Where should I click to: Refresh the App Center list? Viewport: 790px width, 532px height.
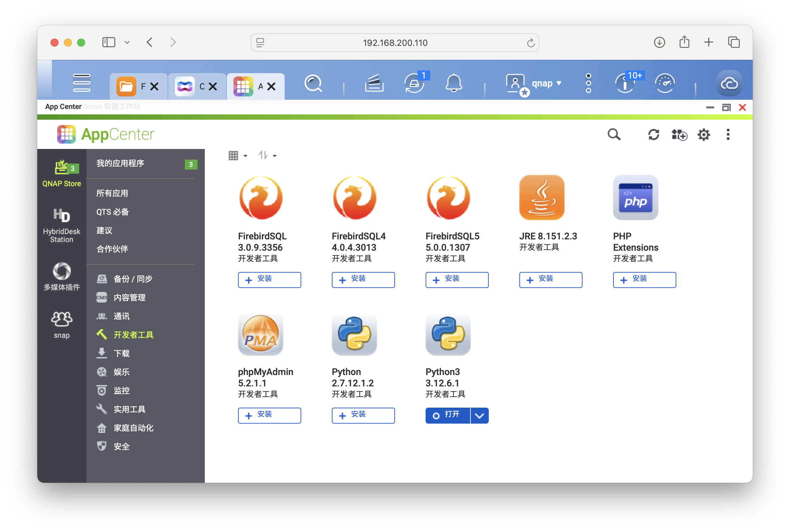[x=653, y=134]
